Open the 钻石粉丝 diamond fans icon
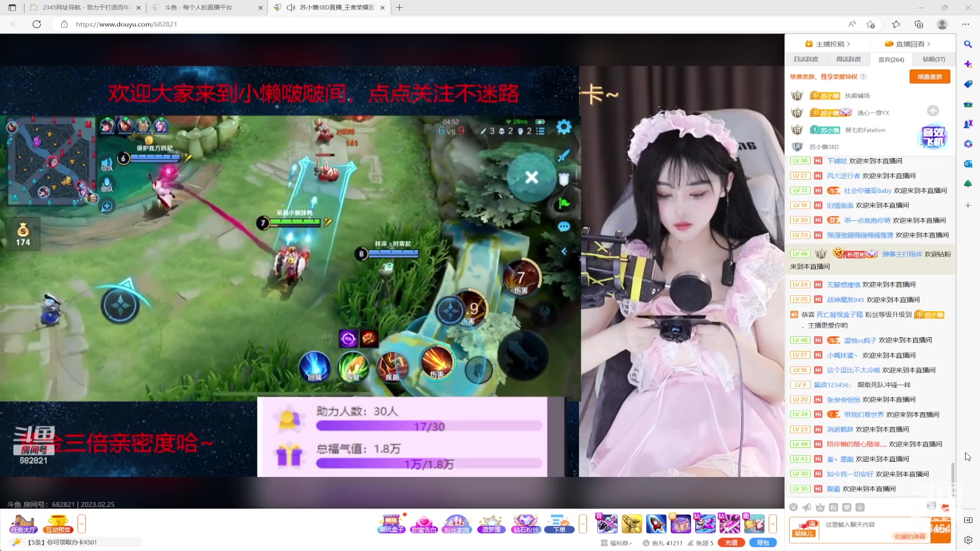Screen dimensions: 980x551 point(526,524)
